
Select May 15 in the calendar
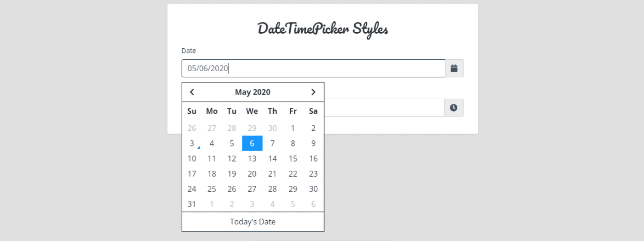coord(293,158)
